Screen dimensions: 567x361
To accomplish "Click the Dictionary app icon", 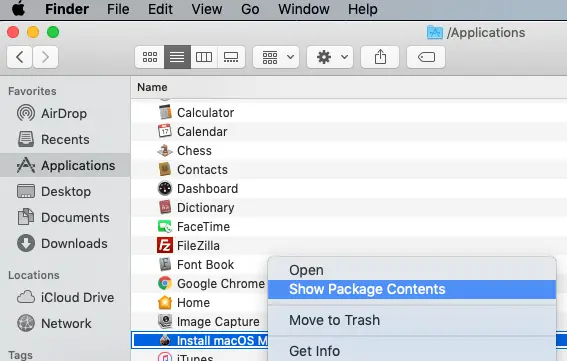I will click(165, 207).
